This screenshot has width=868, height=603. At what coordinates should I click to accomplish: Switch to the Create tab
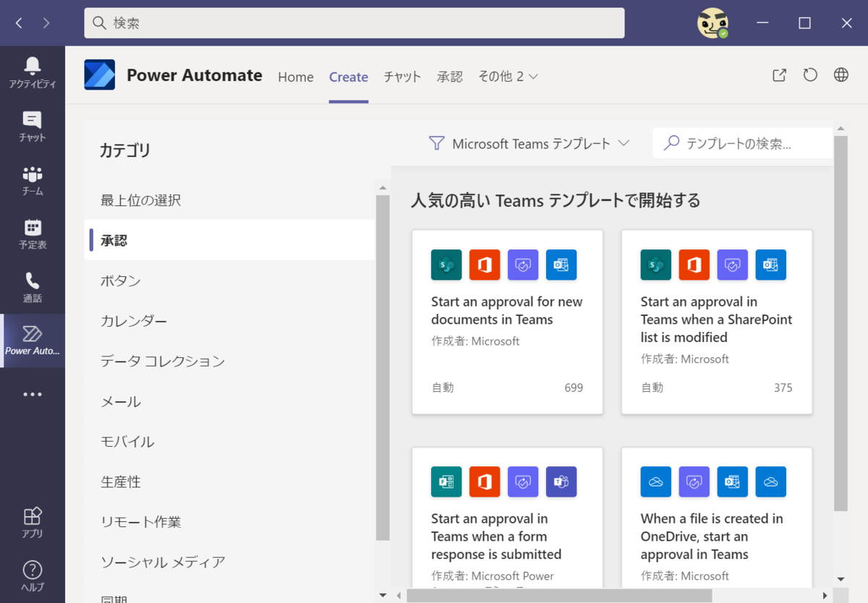click(x=349, y=77)
